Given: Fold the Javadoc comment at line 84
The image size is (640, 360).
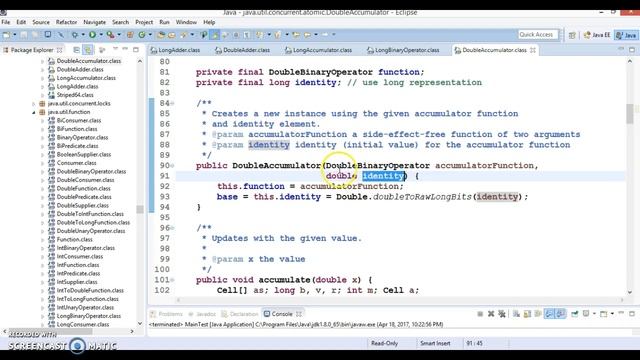Looking at the screenshot, I should click(x=172, y=103).
